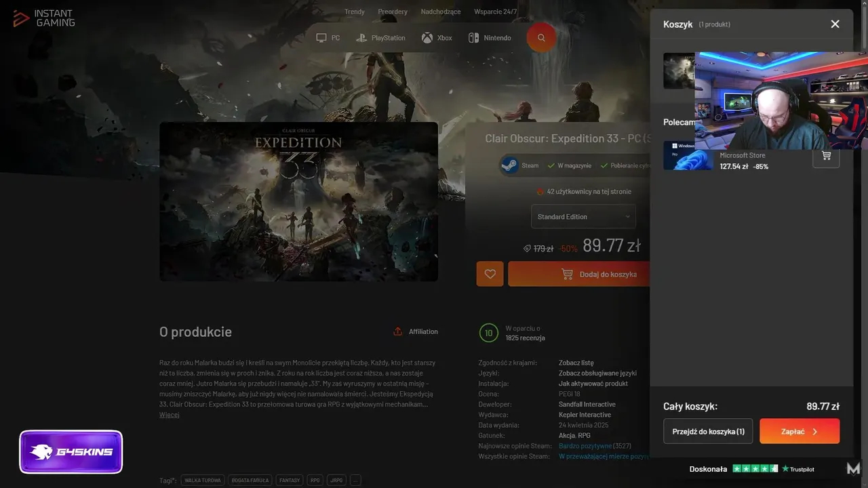Viewport: 868px width, 488px height.
Task: Click the 89.77 zł price text
Action: tap(612, 245)
